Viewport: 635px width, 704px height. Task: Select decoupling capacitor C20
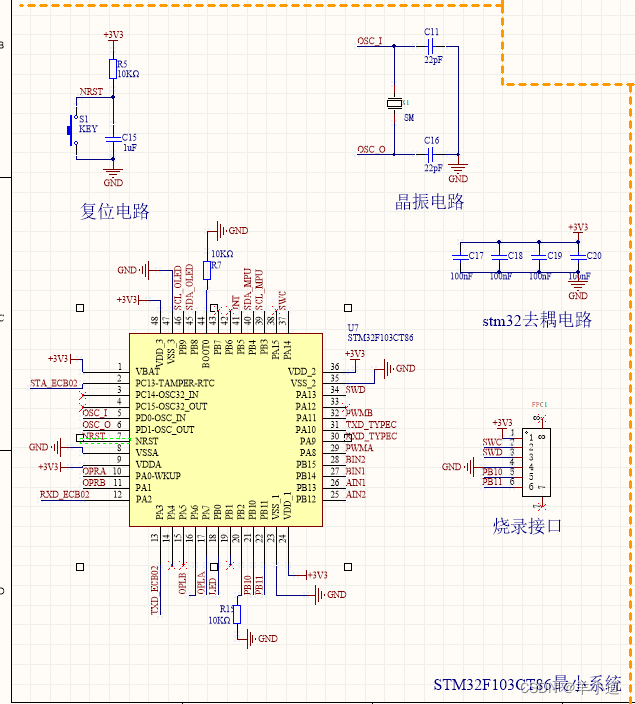point(578,257)
